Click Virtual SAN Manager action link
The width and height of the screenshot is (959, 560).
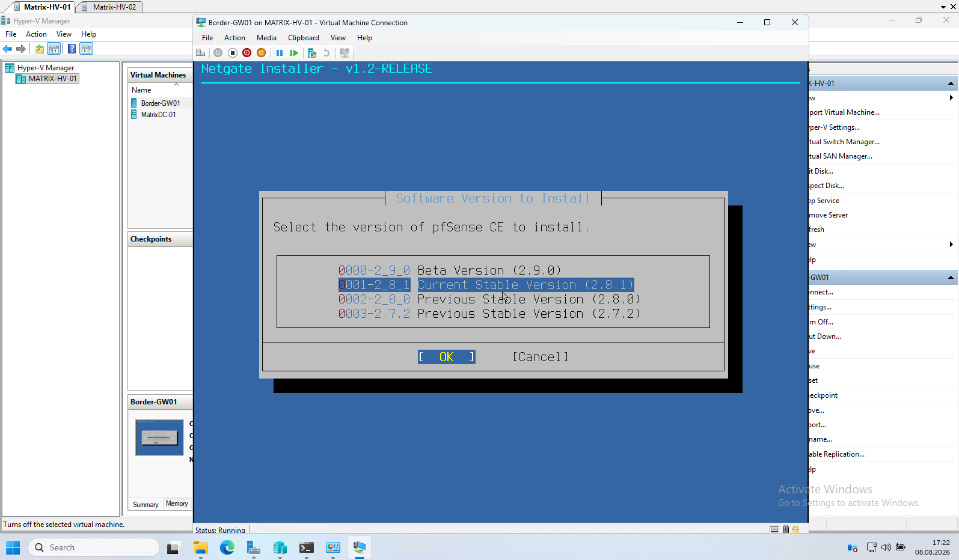[x=841, y=156]
